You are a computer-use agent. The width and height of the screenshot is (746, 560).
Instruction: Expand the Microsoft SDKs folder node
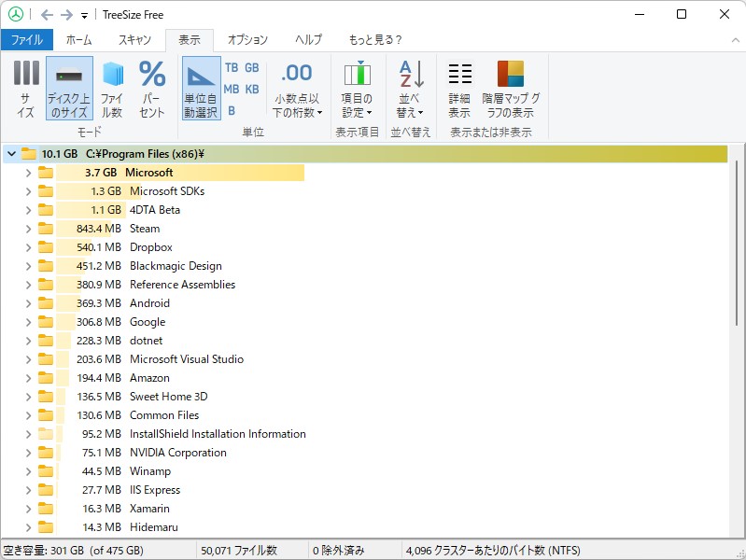pos(29,191)
